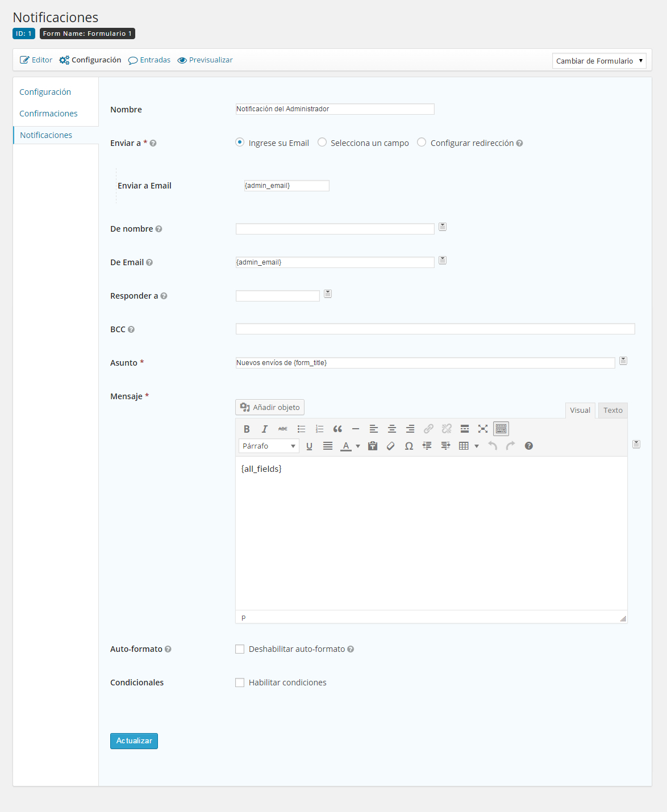Open the text color dropdown arrow
Image resolution: width=667 pixels, height=812 pixels.
click(x=358, y=446)
